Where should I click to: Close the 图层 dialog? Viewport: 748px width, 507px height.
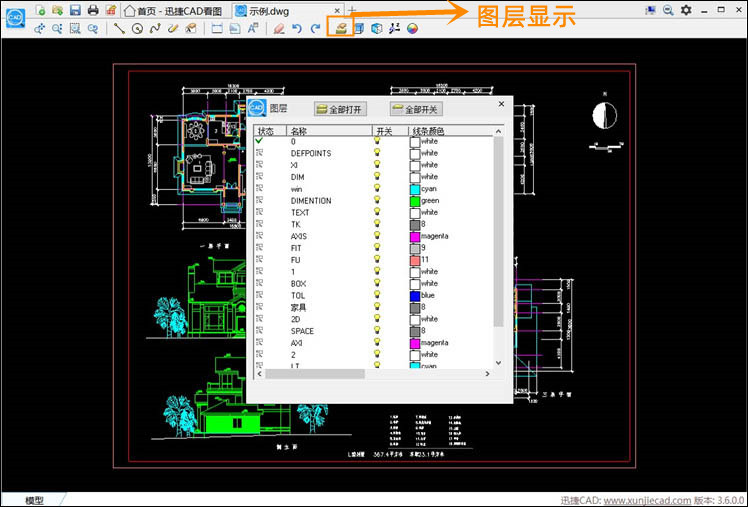pos(501,103)
